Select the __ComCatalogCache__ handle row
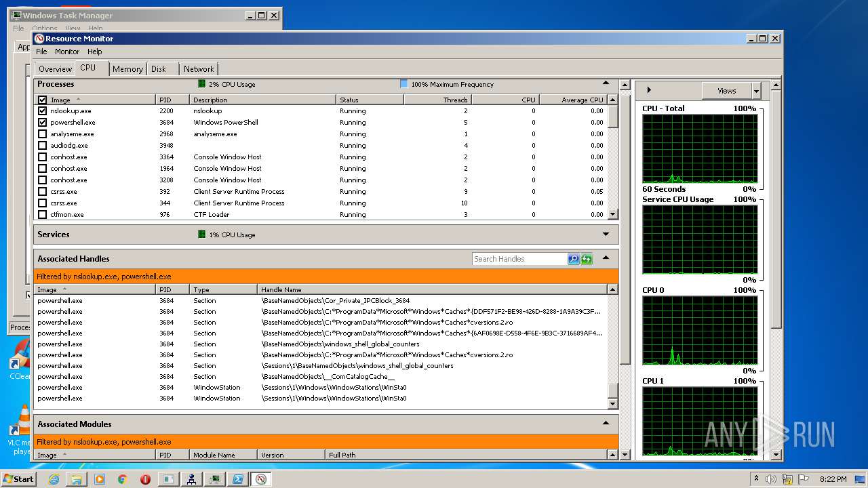The image size is (868, 488). (320, 376)
